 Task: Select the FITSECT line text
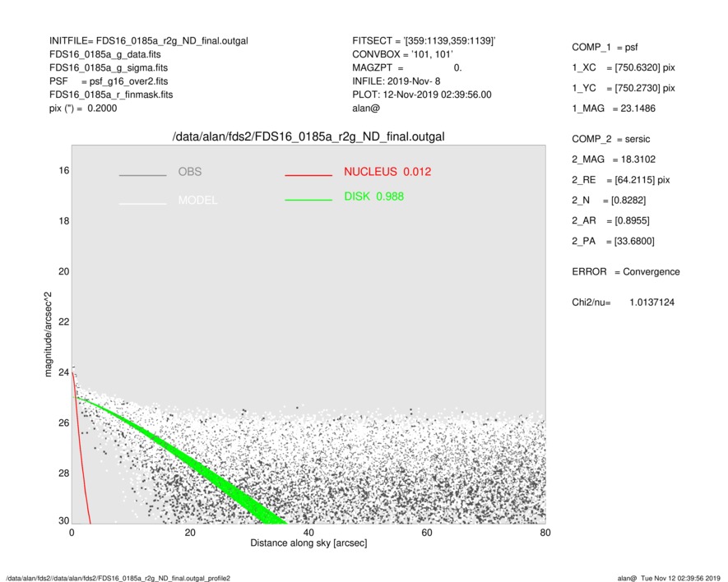point(424,41)
